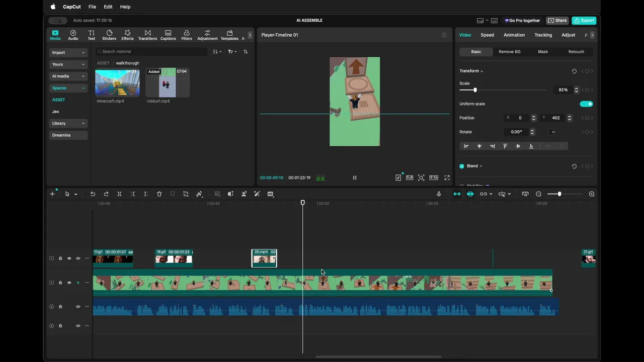
Task: Click the 9:16 aspect ratio icon
Action: click(x=434, y=177)
